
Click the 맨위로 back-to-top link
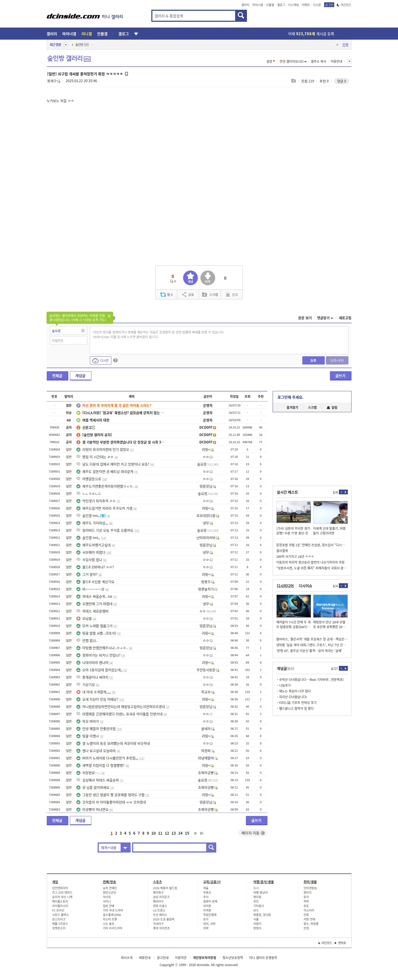click(340, 943)
